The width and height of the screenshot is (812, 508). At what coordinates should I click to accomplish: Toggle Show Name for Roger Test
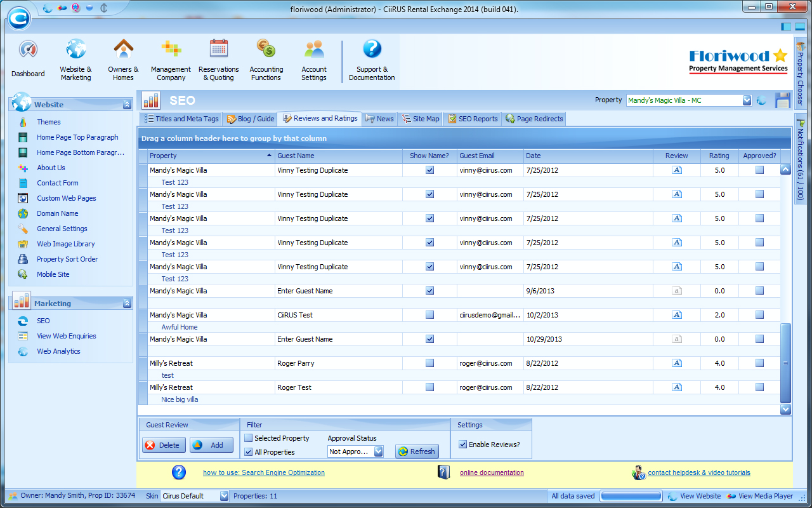[x=430, y=387]
